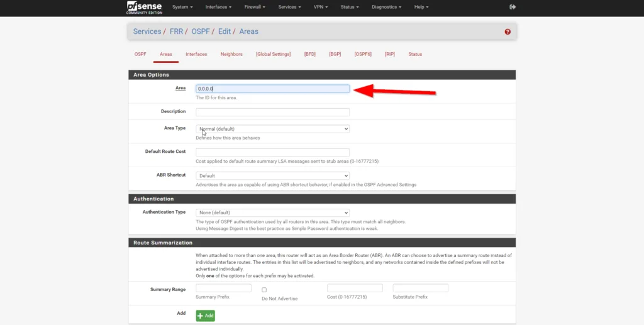Click the Substitute Prefix input field
The image size is (644, 325).
421,288
